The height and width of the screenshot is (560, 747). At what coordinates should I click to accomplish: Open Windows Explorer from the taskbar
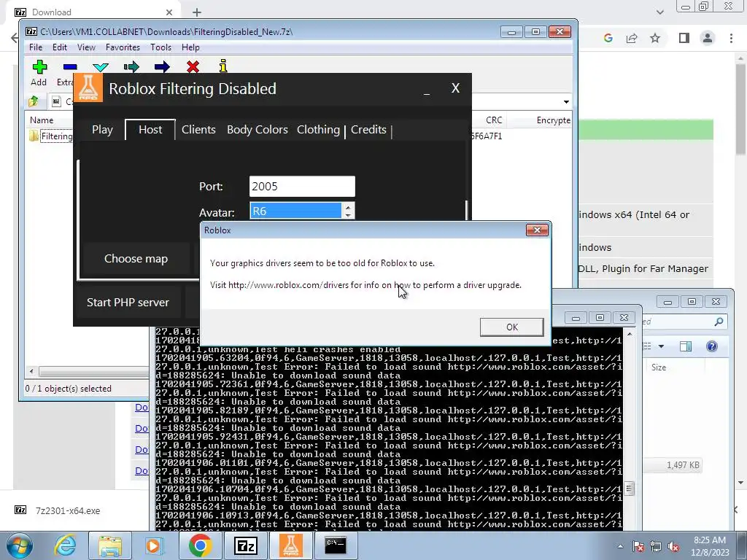click(x=110, y=545)
